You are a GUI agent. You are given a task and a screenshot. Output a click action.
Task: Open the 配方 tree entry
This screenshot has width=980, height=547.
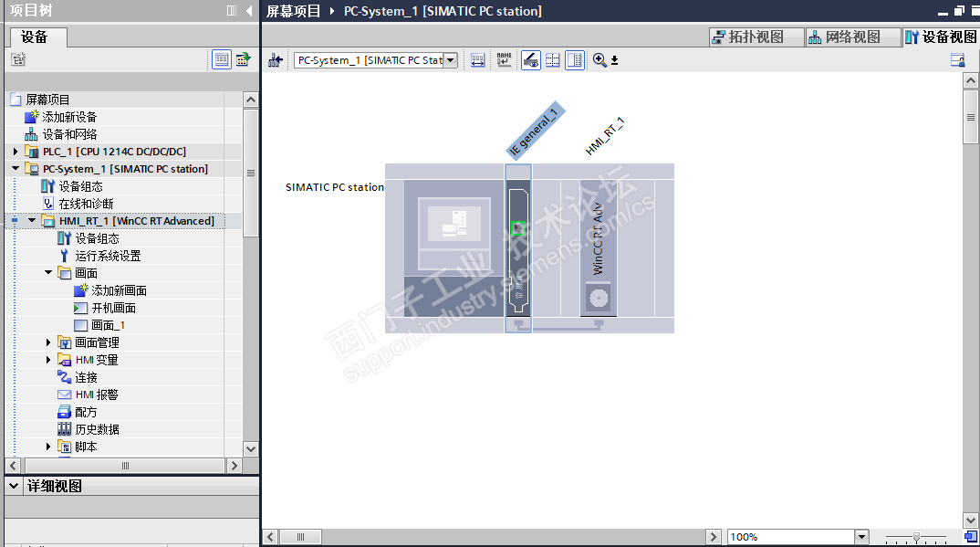point(87,412)
